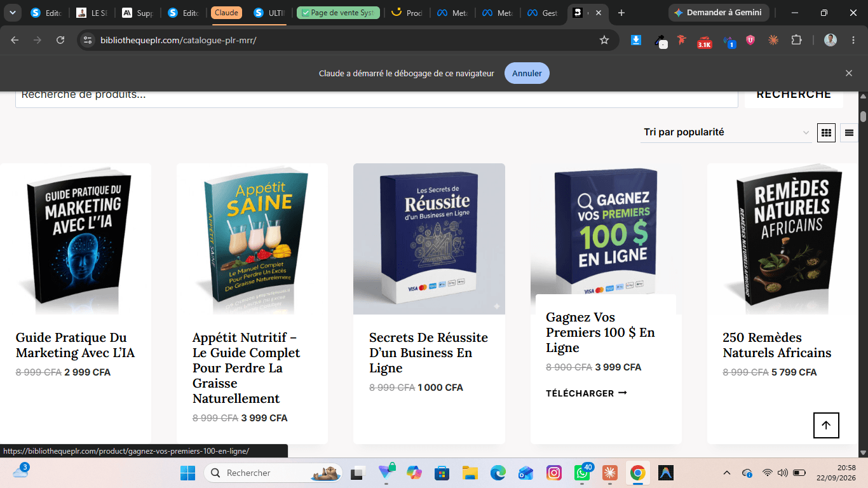Open the weather widget in taskbar
Screen dimensions: 868x488
click(x=20, y=472)
